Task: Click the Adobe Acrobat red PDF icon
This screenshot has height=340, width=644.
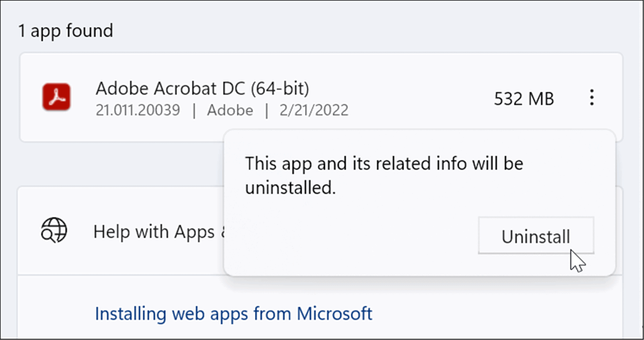Action: coord(57,97)
